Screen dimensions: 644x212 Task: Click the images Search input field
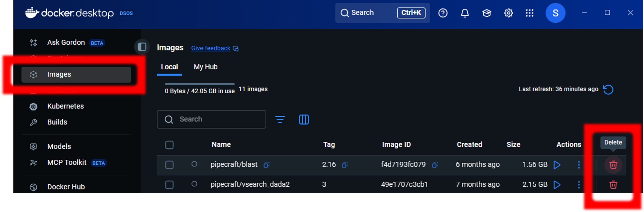pyautogui.click(x=211, y=119)
